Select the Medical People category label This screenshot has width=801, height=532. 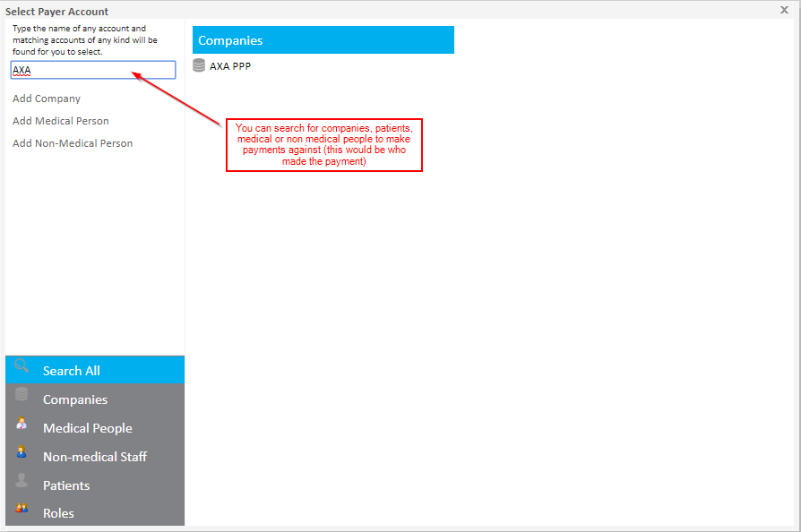click(87, 428)
